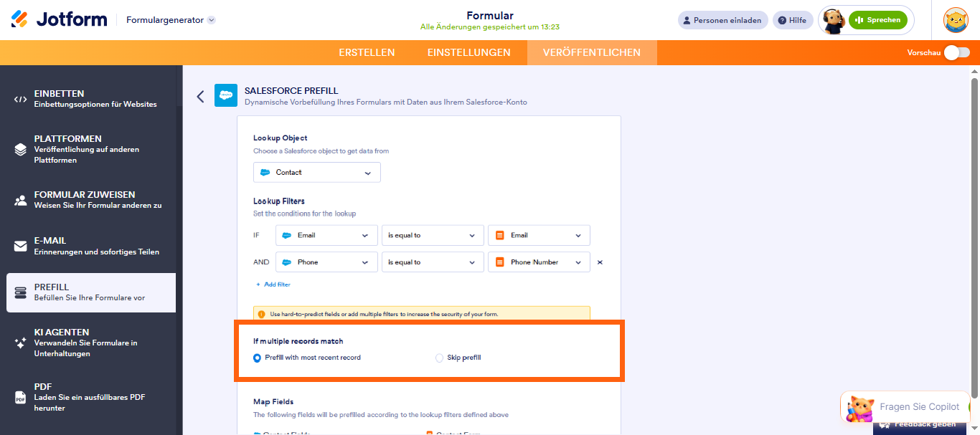This screenshot has height=435, width=980.
Task: Click the PDF file icon
Action: pyautogui.click(x=20, y=397)
